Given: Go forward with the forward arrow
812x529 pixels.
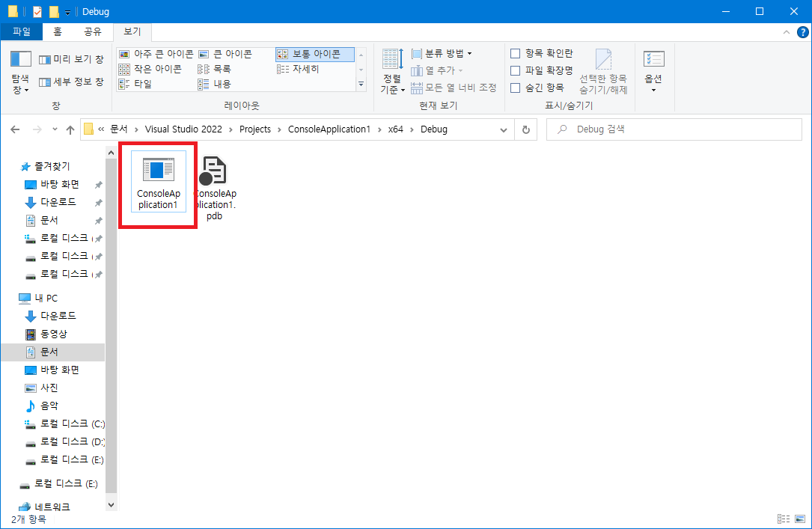Looking at the screenshot, I should point(37,129).
